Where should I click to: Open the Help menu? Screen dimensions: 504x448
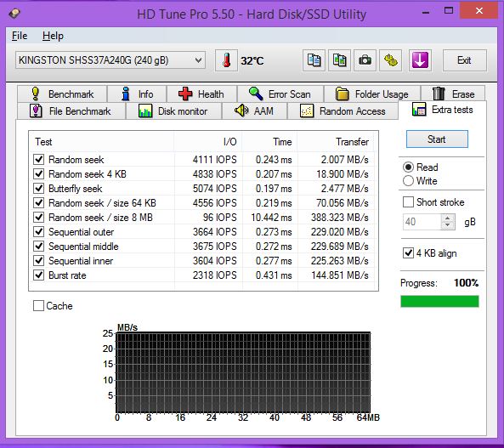tap(53, 36)
